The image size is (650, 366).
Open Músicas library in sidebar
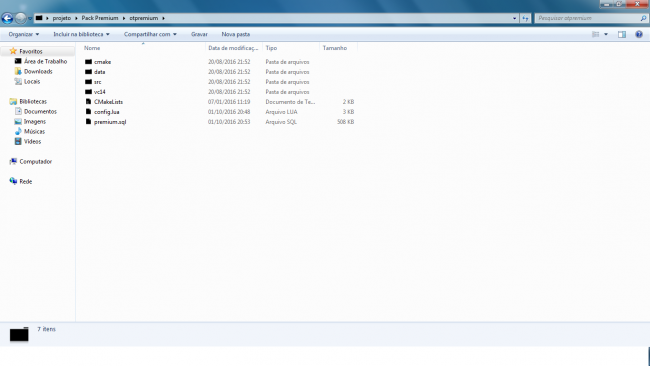coord(34,131)
